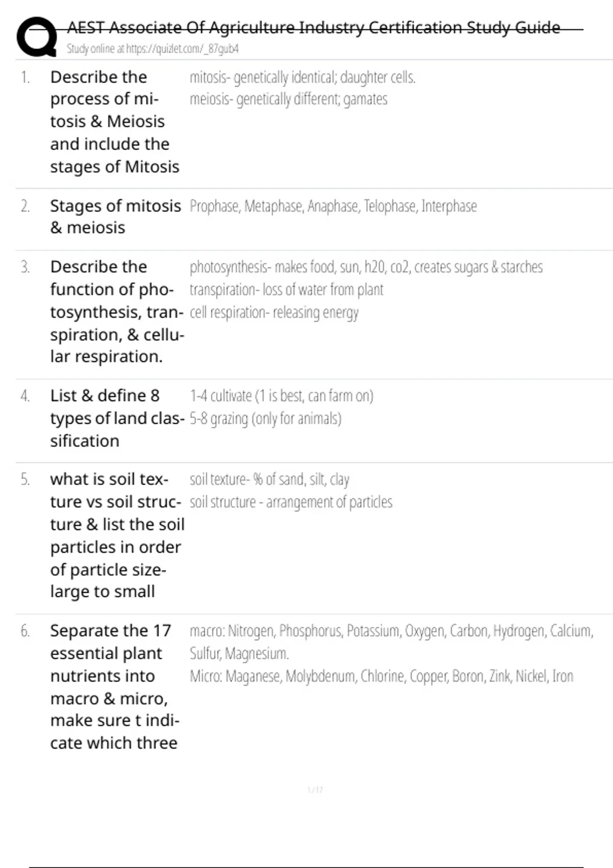This screenshot has height=868, width=613.
Task: Click the Quizlet Q logo
Action: click(x=37, y=37)
